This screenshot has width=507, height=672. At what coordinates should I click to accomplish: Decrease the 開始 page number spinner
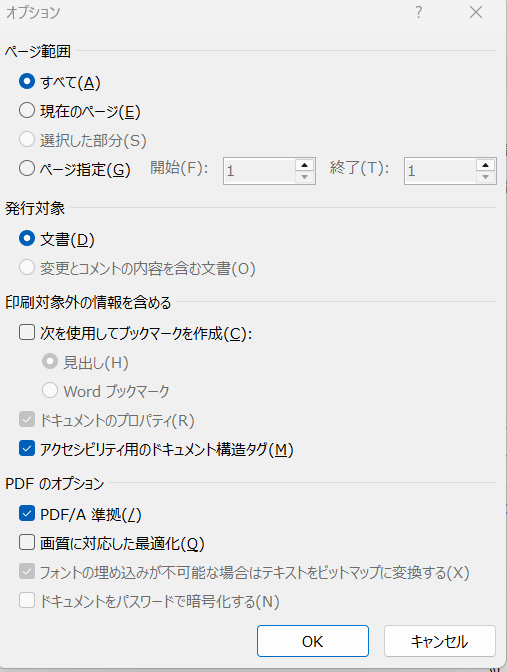coord(305,177)
